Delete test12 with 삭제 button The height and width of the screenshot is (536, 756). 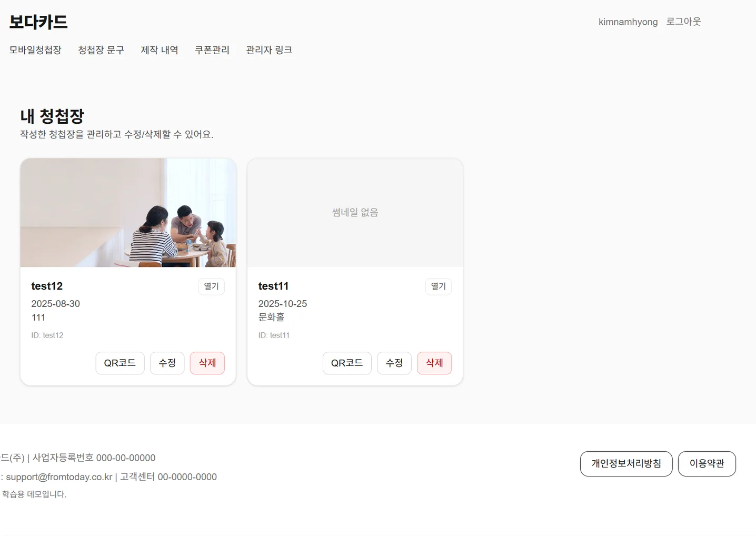[207, 363]
